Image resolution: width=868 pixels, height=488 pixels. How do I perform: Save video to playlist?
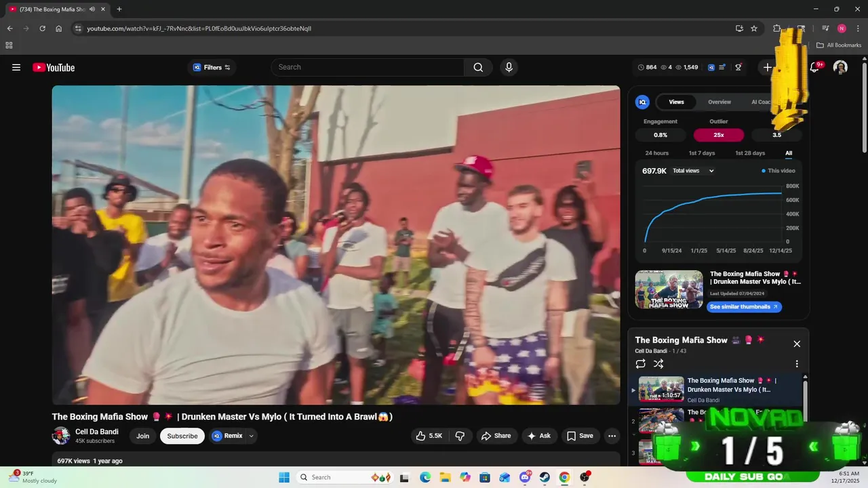pos(580,436)
